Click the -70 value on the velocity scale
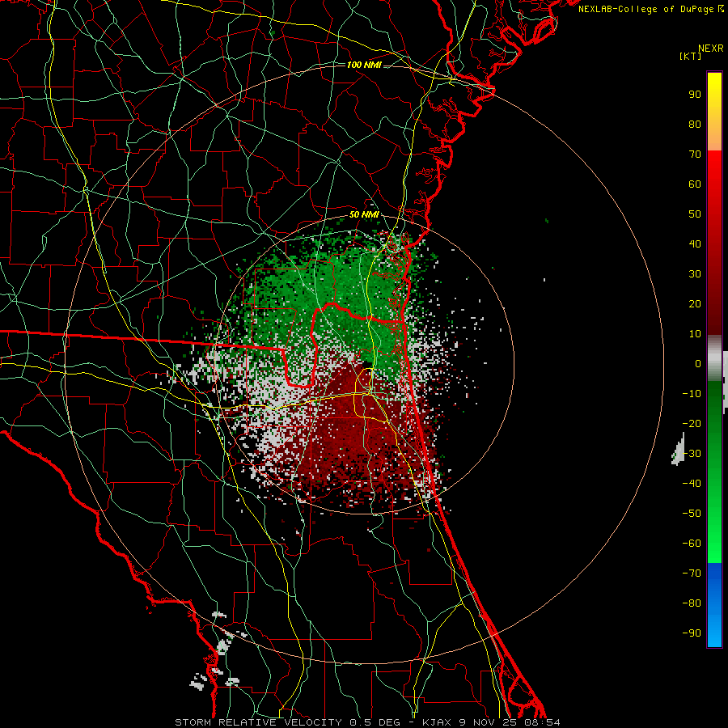The width and height of the screenshot is (728, 728). pos(692,574)
